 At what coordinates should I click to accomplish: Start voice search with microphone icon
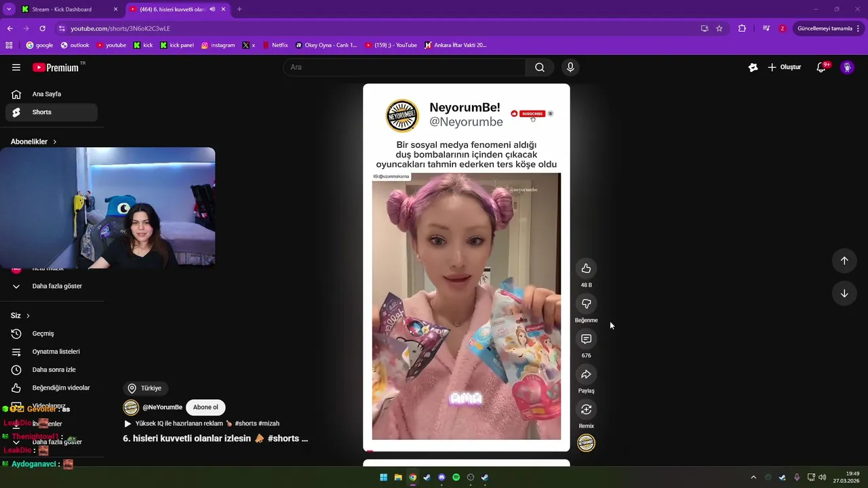(570, 67)
